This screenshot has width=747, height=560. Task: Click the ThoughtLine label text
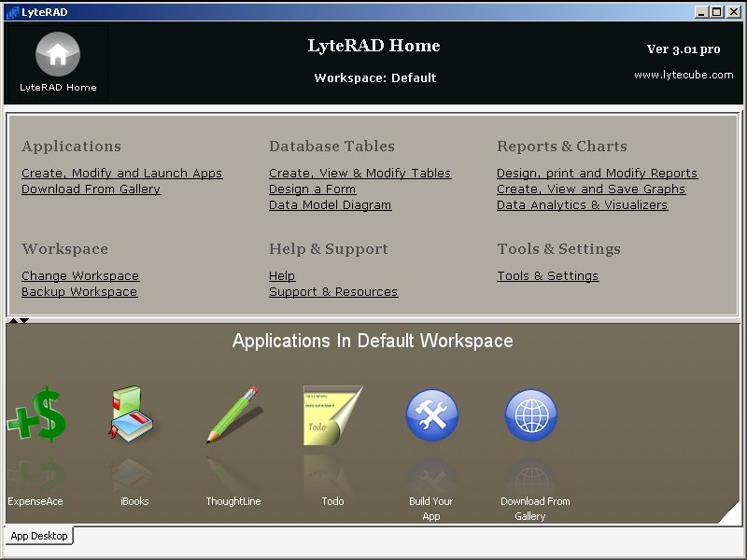pyautogui.click(x=233, y=501)
